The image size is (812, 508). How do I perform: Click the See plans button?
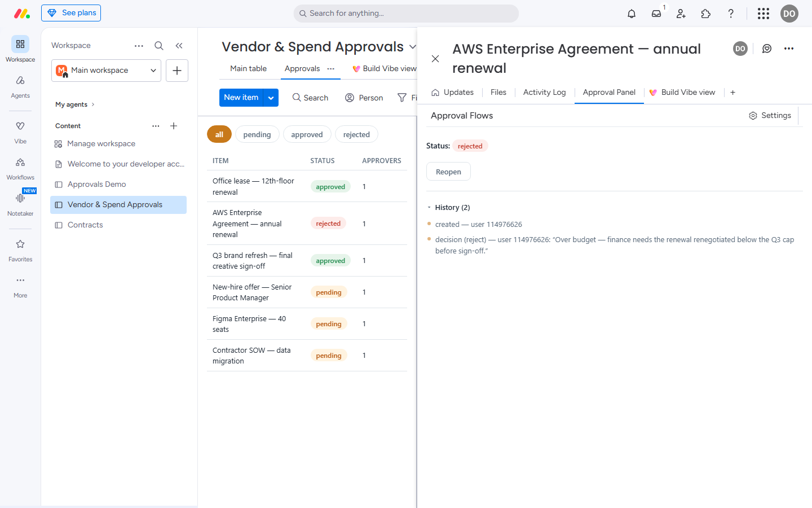pos(71,13)
